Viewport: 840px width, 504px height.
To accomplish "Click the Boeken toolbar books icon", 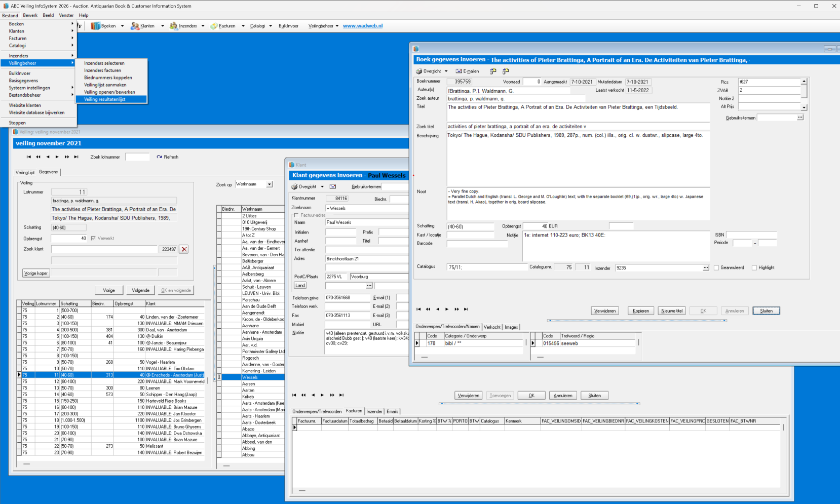I will (x=96, y=26).
